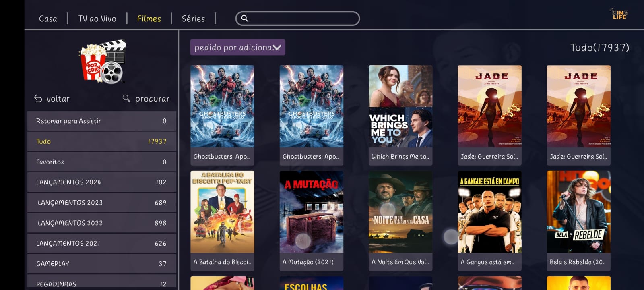Click the voltar back arrow icon
Screen dimensions: 644x290
pos(38,99)
